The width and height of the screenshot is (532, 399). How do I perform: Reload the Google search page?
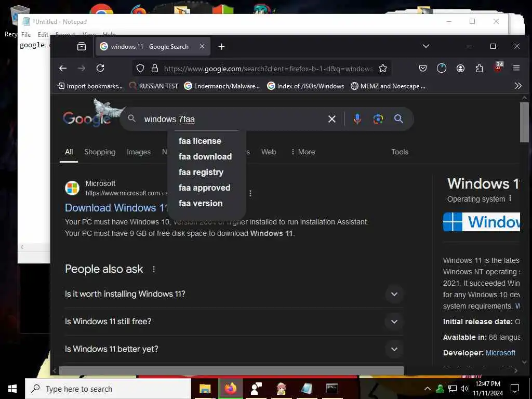(x=100, y=68)
